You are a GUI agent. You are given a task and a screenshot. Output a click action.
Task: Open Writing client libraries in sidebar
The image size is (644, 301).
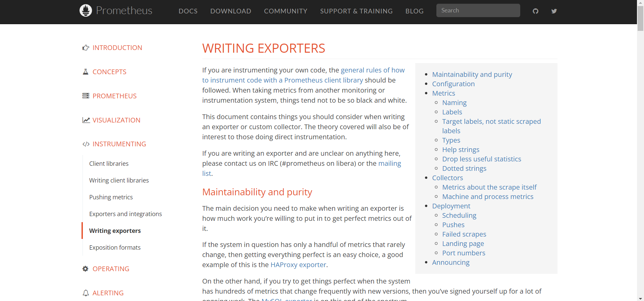pos(119,180)
